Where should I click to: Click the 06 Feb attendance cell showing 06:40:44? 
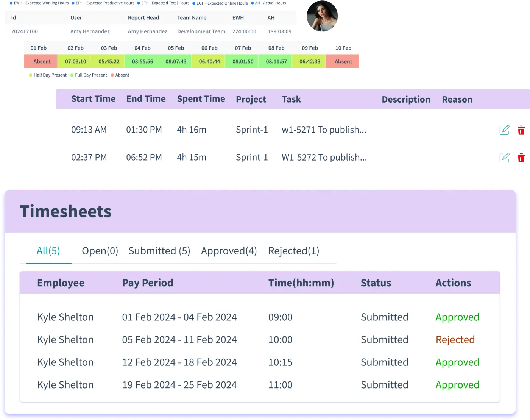coord(208,61)
